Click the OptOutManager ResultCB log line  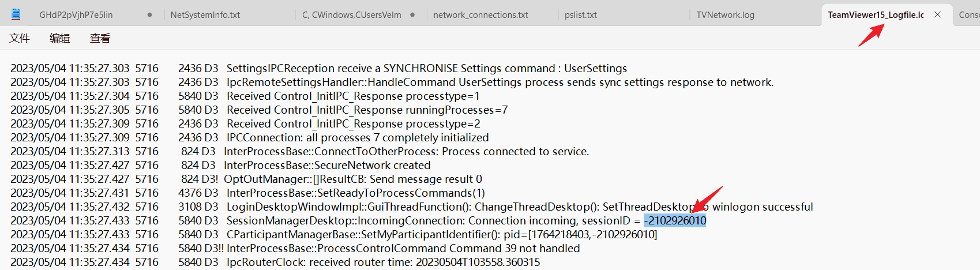click(352, 179)
